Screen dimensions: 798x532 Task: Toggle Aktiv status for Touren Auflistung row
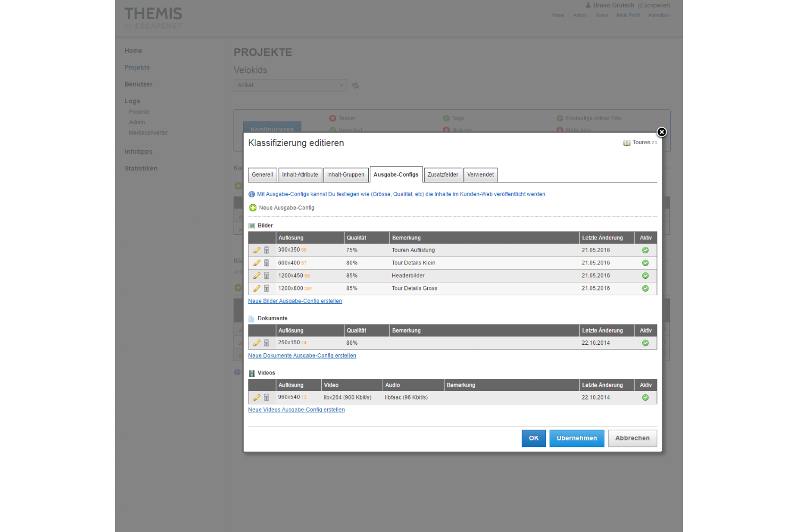(x=645, y=250)
